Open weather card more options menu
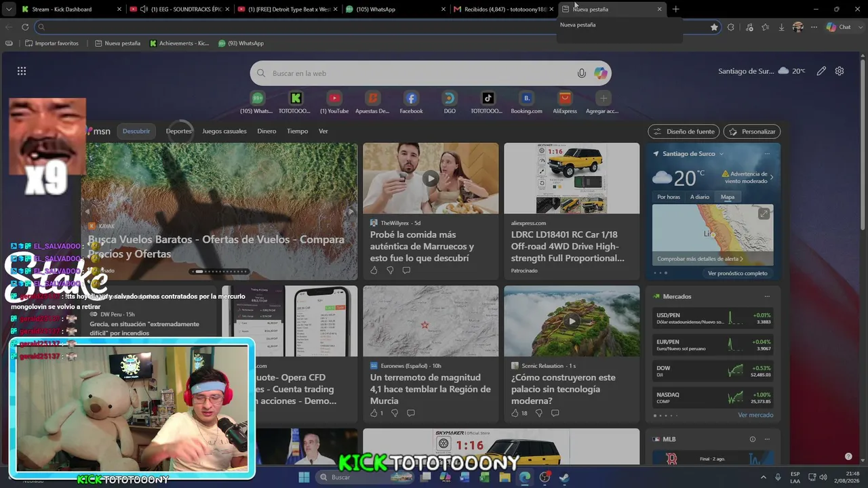Viewport: 868px width, 488px height. (x=767, y=154)
